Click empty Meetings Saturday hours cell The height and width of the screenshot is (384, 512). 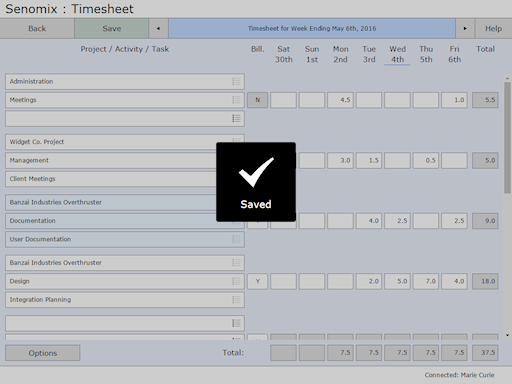coord(283,100)
